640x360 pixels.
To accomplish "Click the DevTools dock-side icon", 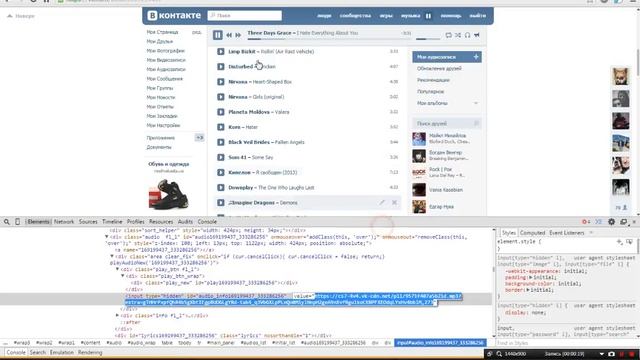I will click(x=624, y=222).
